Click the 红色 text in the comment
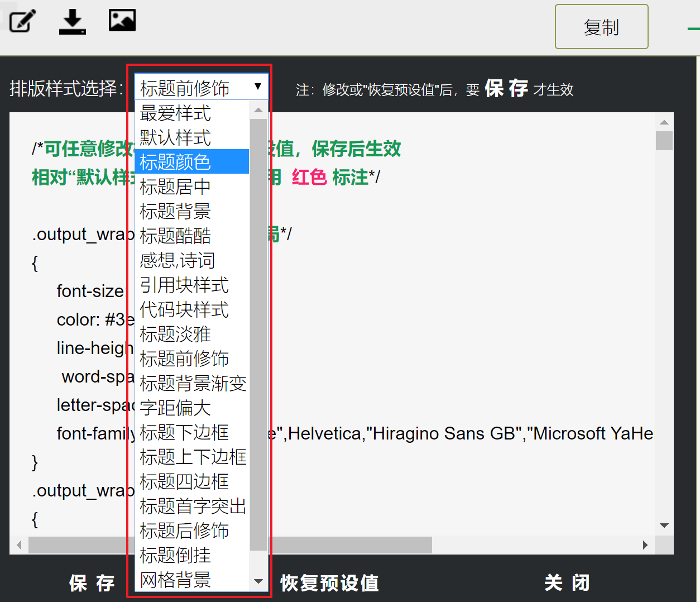The height and width of the screenshot is (602, 700). point(309,177)
